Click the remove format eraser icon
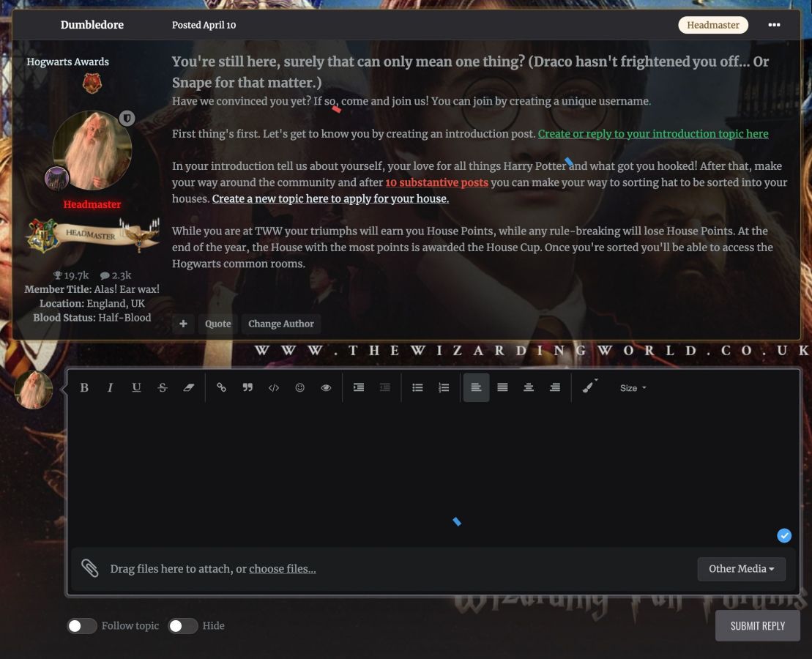812x659 pixels. tap(188, 387)
